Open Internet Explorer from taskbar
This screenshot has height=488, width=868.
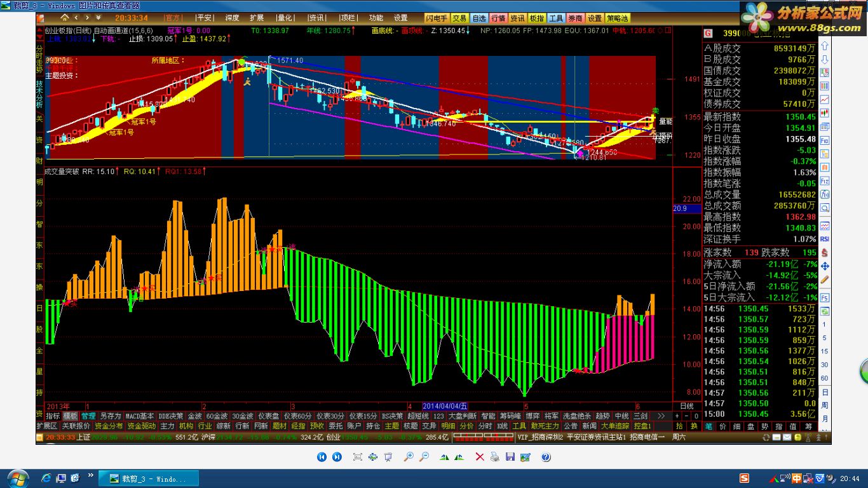46,478
